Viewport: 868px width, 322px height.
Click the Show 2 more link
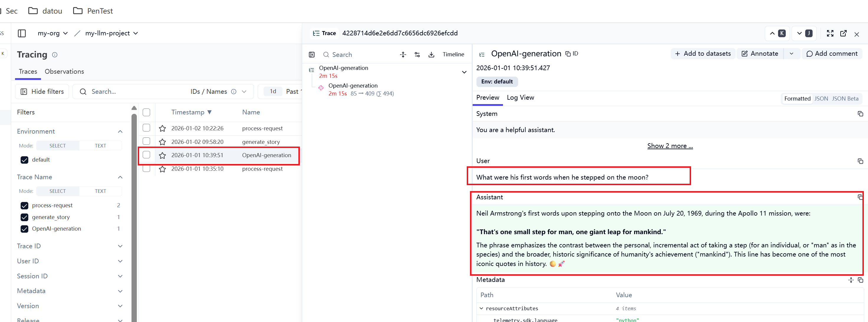click(670, 146)
